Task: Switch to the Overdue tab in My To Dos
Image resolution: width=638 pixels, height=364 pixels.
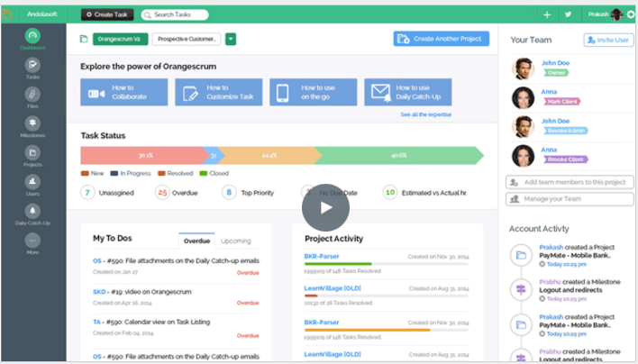Action: coord(196,241)
